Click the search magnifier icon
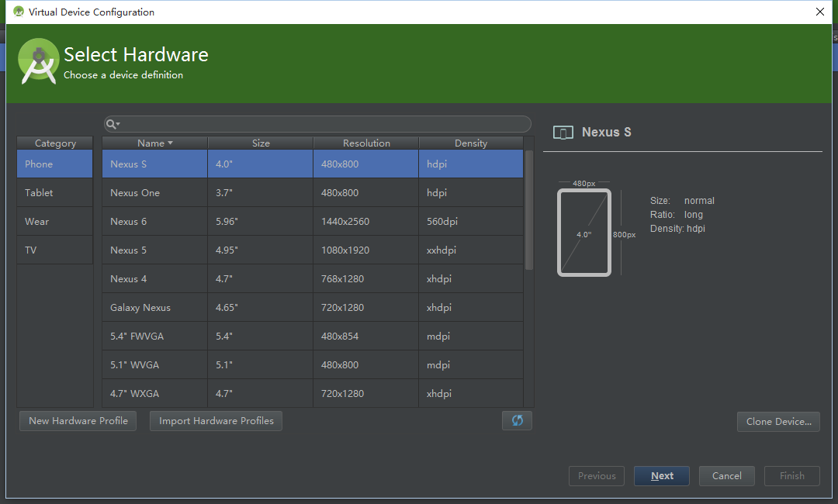This screenshot has height=504, width=838. coord(112,124)
